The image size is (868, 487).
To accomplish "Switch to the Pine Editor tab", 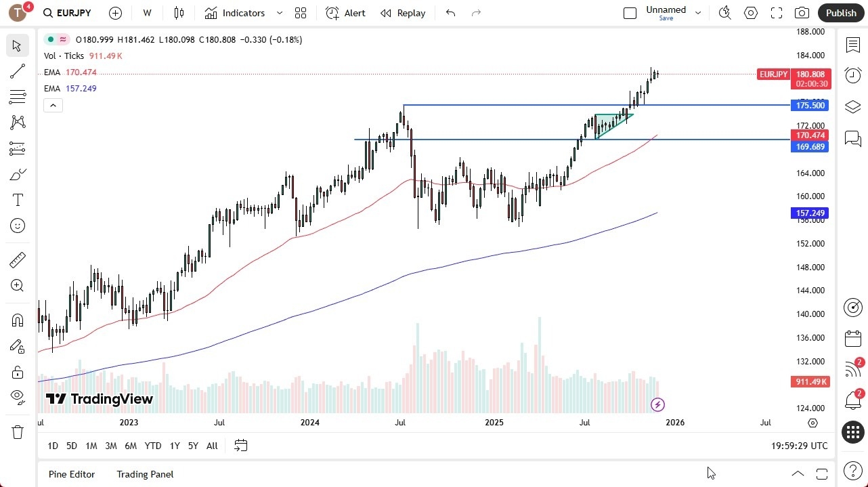I will click(72, 474).
